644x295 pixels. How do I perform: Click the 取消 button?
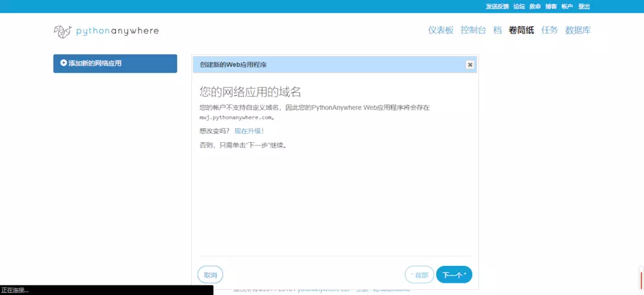pos(211,275)
